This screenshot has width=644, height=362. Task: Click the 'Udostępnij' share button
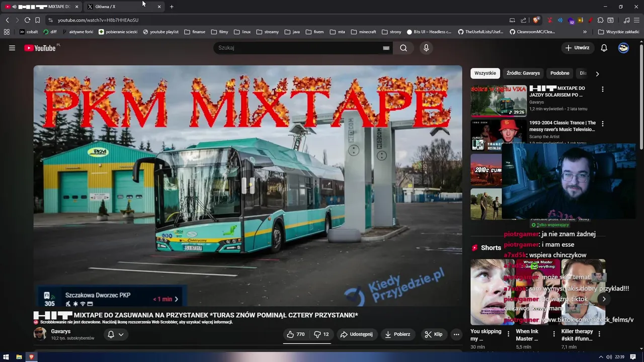[356, 334]
